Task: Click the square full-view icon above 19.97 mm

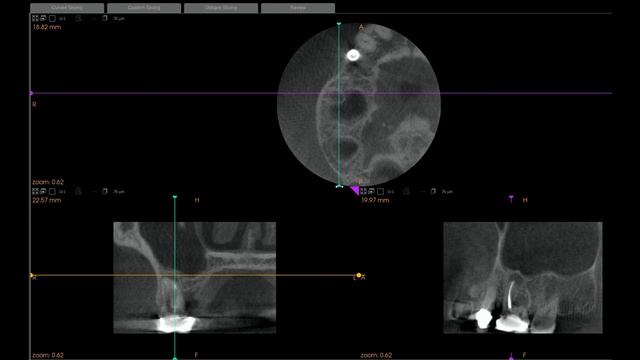Action: tap(380, 191)
